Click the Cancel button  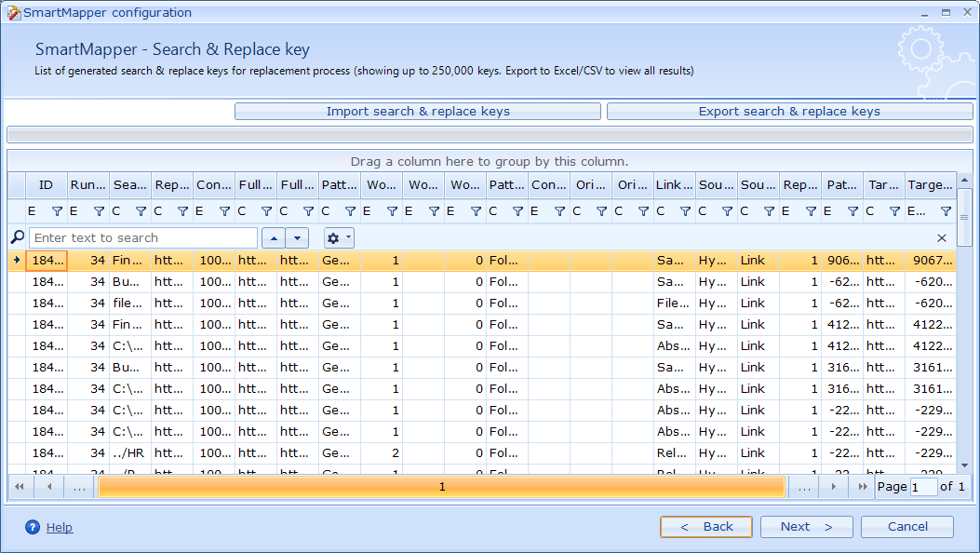pyautogui.click(x=907, y=527)
